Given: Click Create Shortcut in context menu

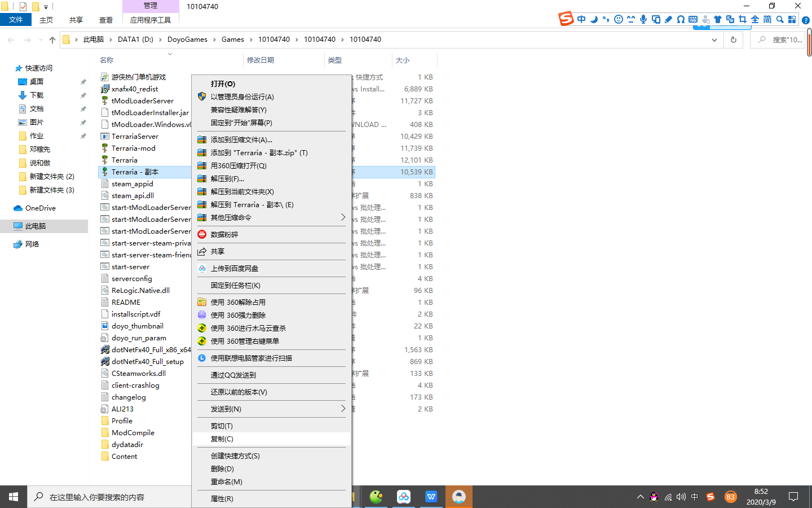Looking at the screenshot, I should click(271, 456).
